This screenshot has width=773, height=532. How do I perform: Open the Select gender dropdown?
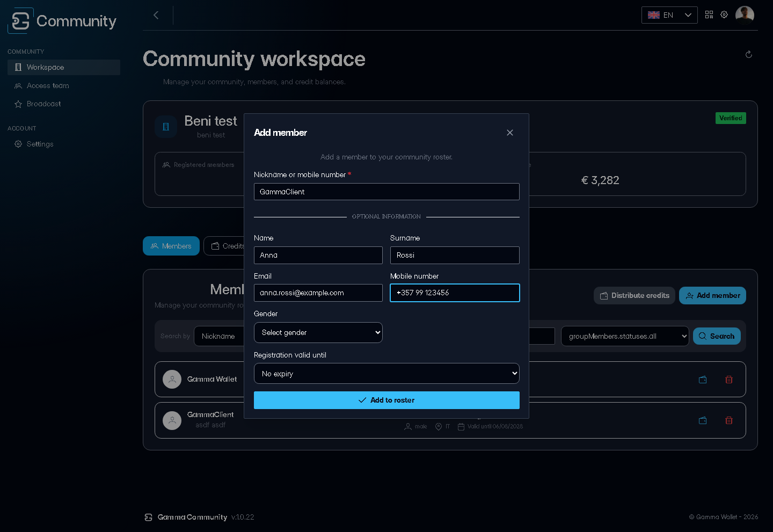tap(318, 332)
